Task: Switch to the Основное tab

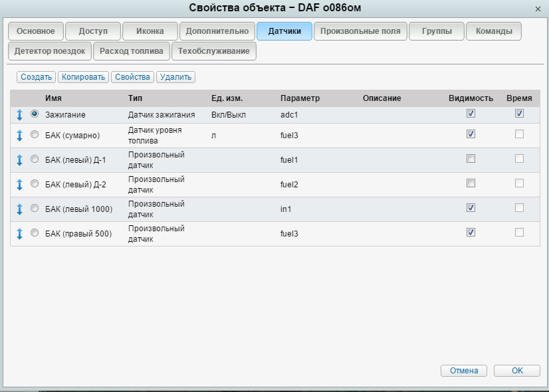Action: pos(36,31)
